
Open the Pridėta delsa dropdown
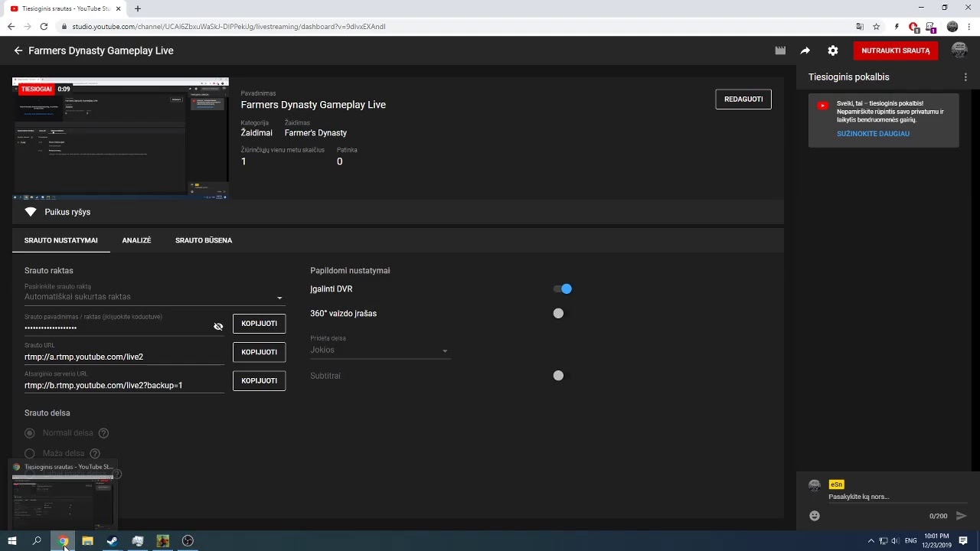coord(380,350)
